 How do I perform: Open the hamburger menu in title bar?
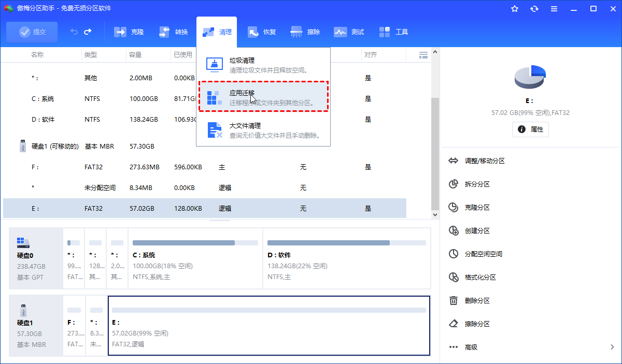554,9
